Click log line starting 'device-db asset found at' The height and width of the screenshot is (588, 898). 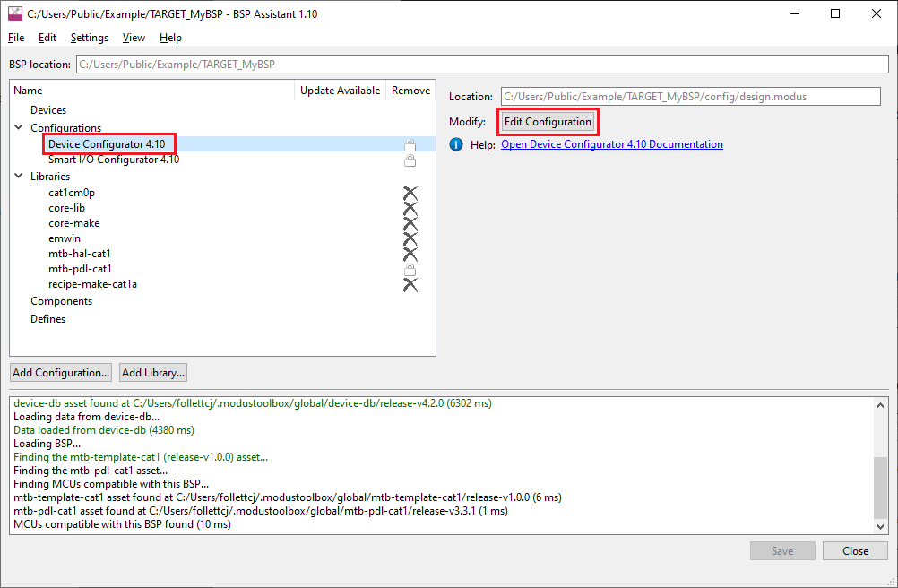(253, 403)
